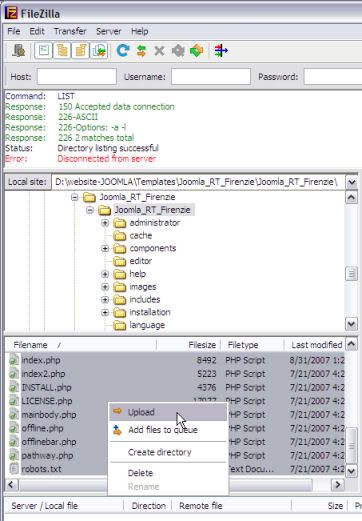Toggle local directory tree icon

(x=62, y=51)
